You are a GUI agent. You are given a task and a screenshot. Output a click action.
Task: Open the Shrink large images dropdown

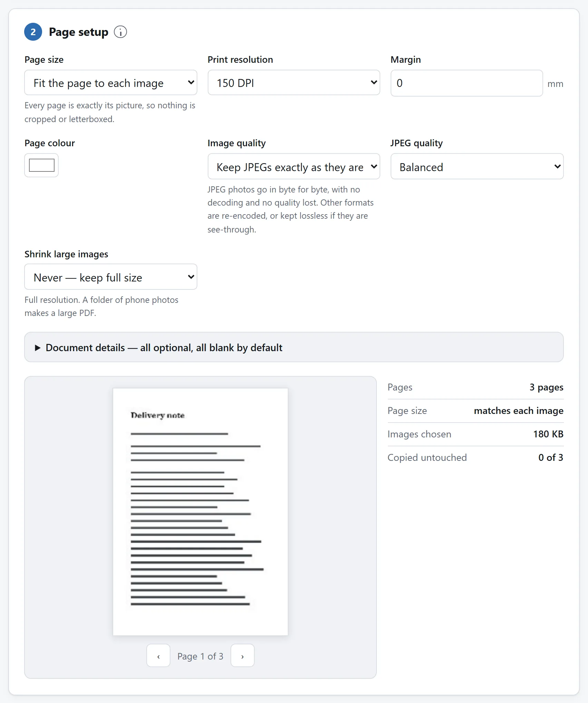coord(111,277)
